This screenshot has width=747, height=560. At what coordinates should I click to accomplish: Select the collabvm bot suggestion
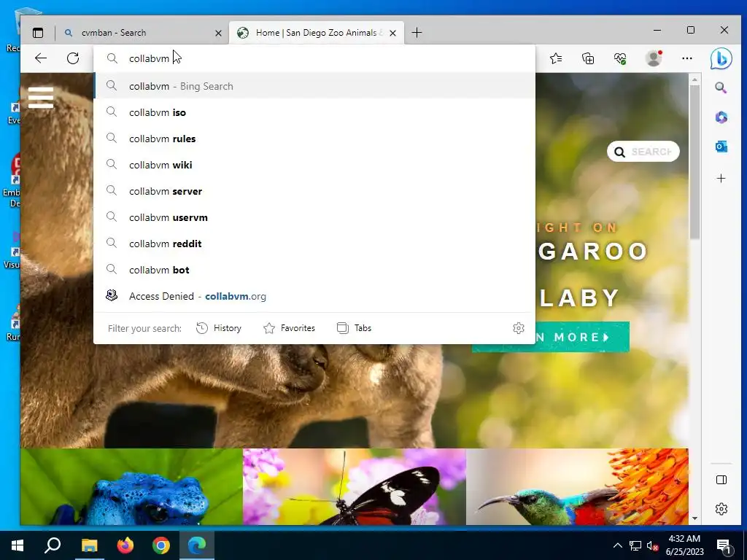[314, 270]
